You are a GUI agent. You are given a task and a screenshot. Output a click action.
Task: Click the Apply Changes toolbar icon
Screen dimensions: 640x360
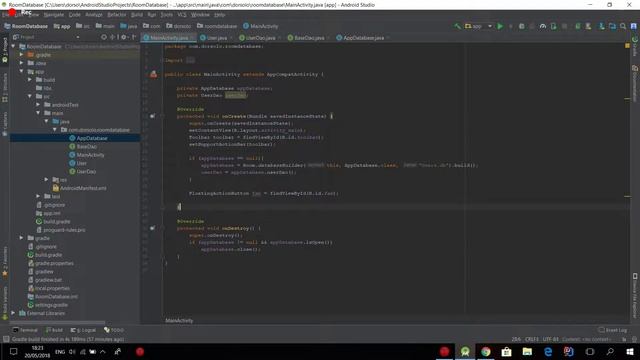coord(510,26)
